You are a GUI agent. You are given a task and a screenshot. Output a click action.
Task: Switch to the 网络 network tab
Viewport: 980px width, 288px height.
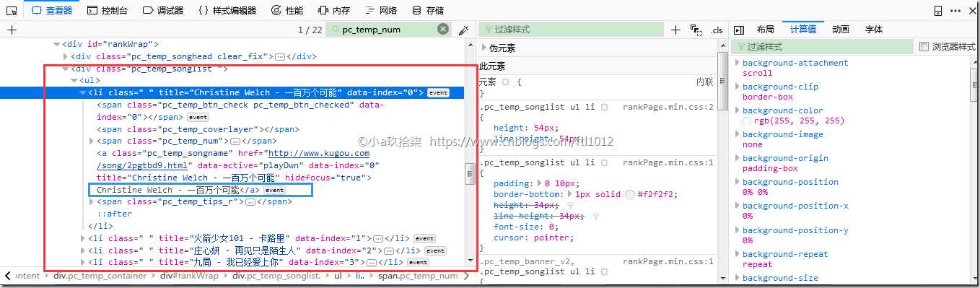381,10
